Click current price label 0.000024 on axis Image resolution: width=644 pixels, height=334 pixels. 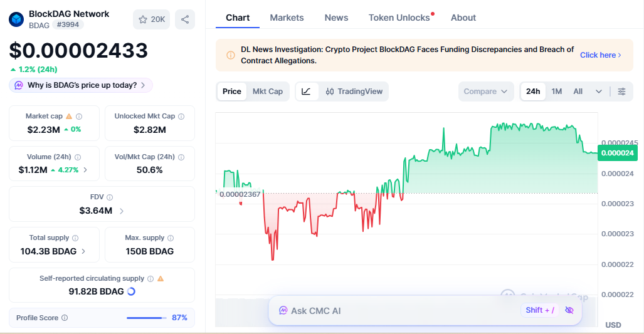click(x=617, y=153)
